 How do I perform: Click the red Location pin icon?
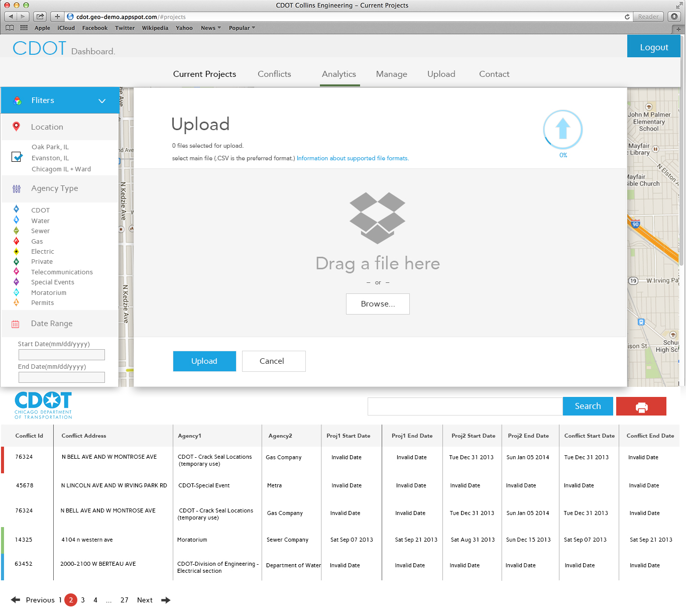coord(17,127)
